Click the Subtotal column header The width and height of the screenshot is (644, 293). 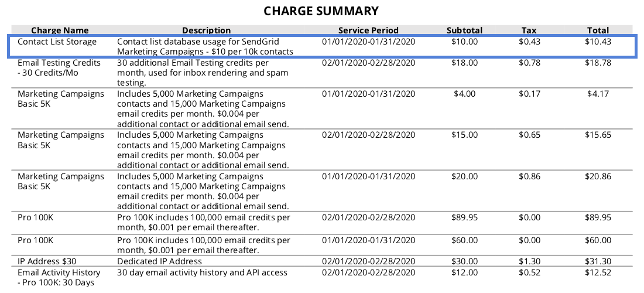click(464, 30)
